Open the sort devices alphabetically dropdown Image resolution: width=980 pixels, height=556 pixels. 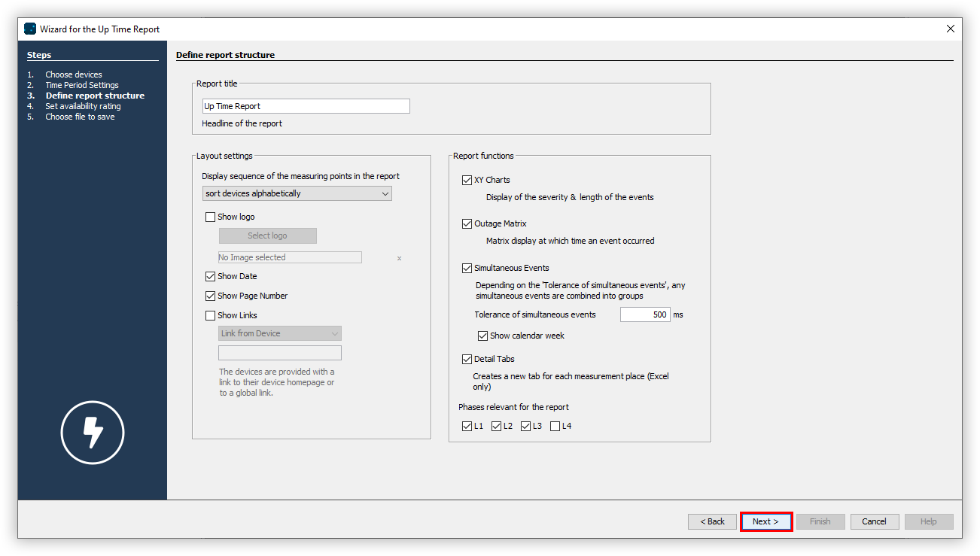[297, 194]
